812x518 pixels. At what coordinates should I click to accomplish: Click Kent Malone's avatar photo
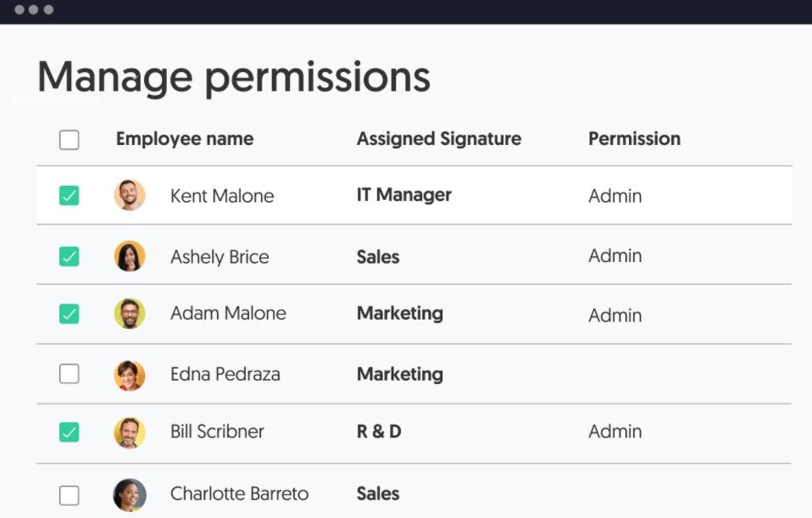click(130, 195)
